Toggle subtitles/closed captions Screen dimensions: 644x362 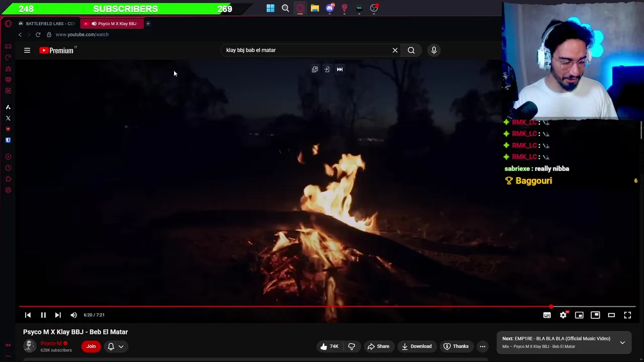pyautogui.click(x=547, y=315)
